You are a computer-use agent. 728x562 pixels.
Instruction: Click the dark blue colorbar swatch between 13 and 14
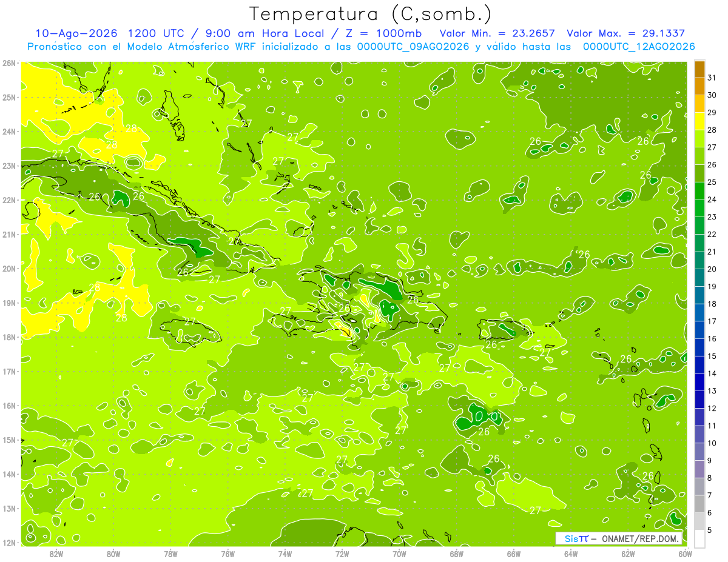pyautogui.click(x=699, y=383)
